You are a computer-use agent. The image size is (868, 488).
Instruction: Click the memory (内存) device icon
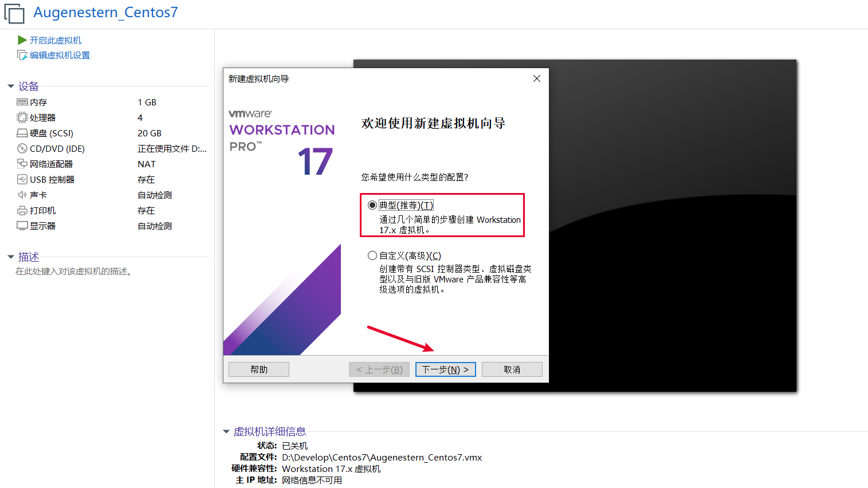22,102
